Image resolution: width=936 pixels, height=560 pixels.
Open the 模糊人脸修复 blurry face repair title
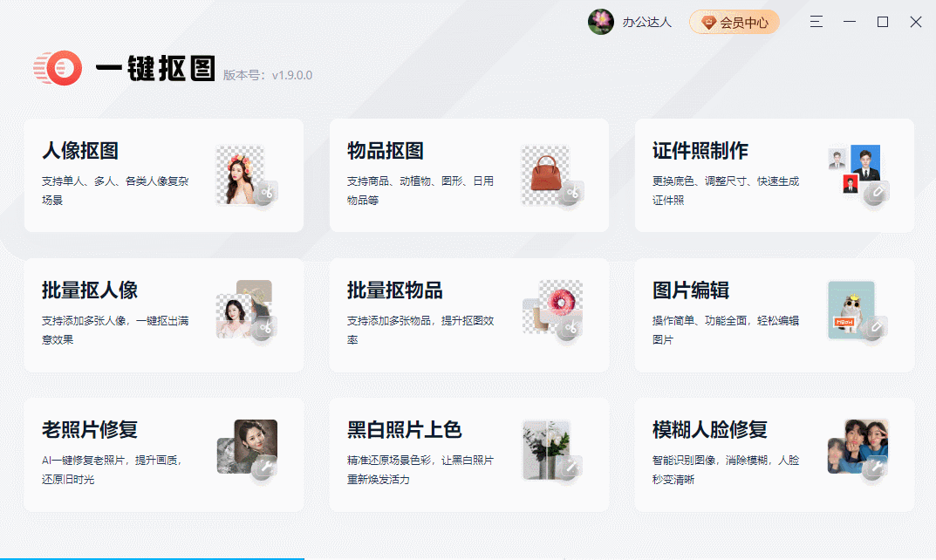710,430
